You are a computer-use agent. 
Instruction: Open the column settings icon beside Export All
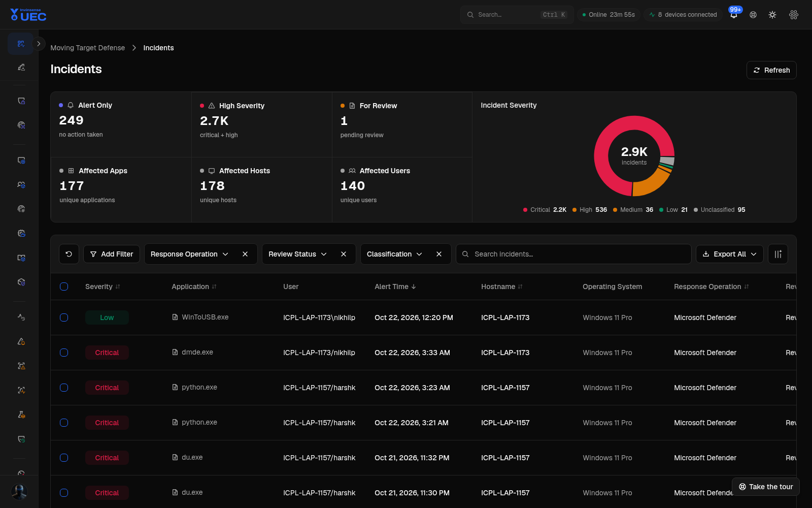coord(778,254)
